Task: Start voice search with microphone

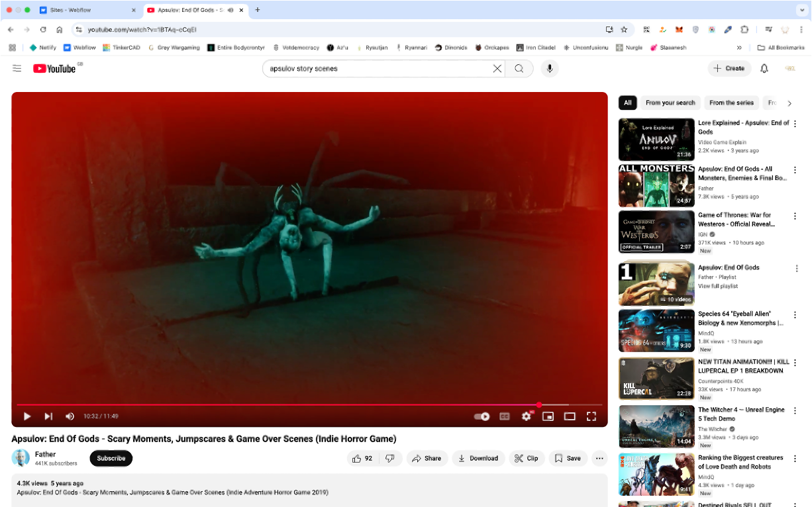Action: (x=549, y=68)
